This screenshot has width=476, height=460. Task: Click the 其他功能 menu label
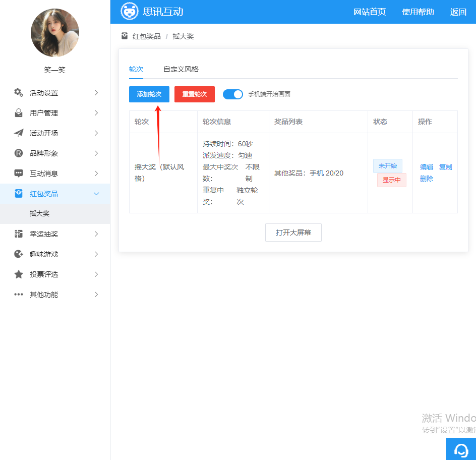point(44,295)
